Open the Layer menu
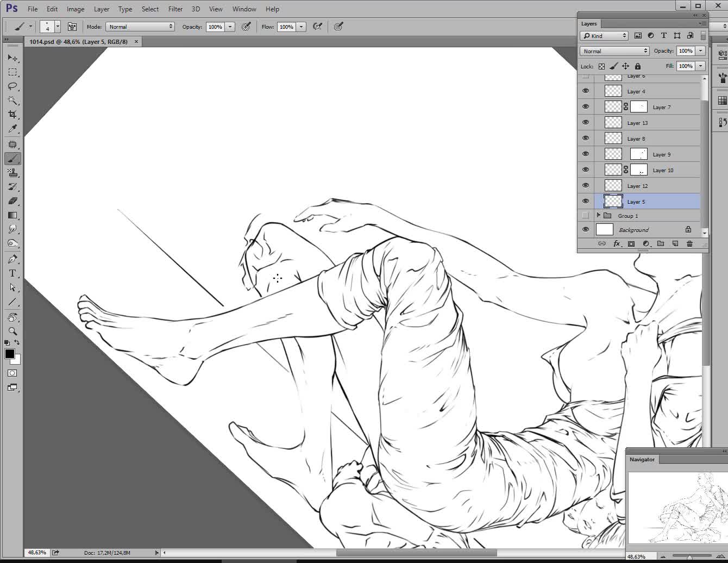Viewport: 728px width, 563px height. tap(102, 9)
